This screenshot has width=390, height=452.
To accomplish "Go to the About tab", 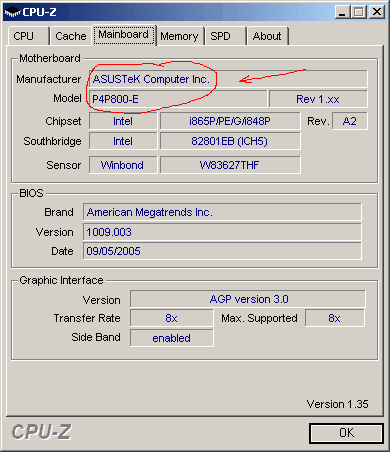I will pyautogui.click(x=267, y=36).
